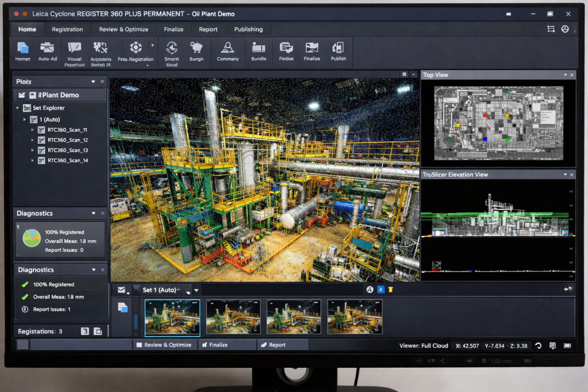This screenshot has width=588, height=392.
Task: Click the Pre-Registration gear icon
Action: click(136, 48)
